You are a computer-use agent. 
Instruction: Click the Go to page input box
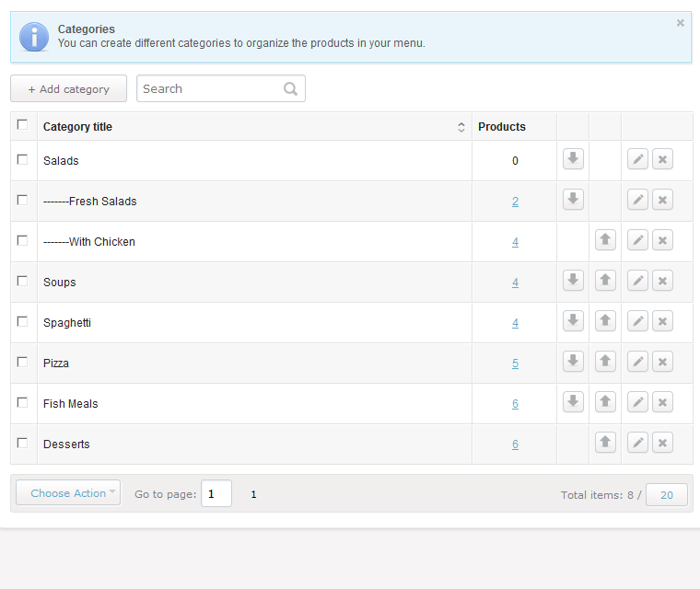coord(216,493)
